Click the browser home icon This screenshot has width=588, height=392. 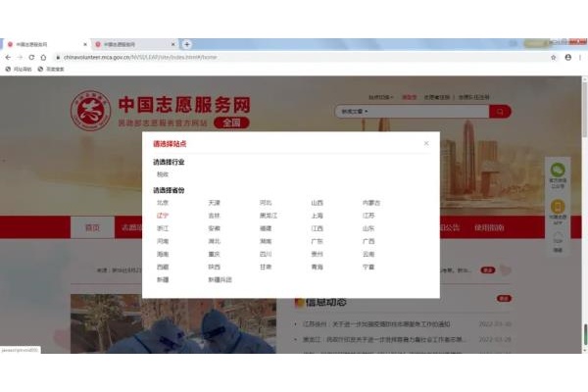pos(43,58)
